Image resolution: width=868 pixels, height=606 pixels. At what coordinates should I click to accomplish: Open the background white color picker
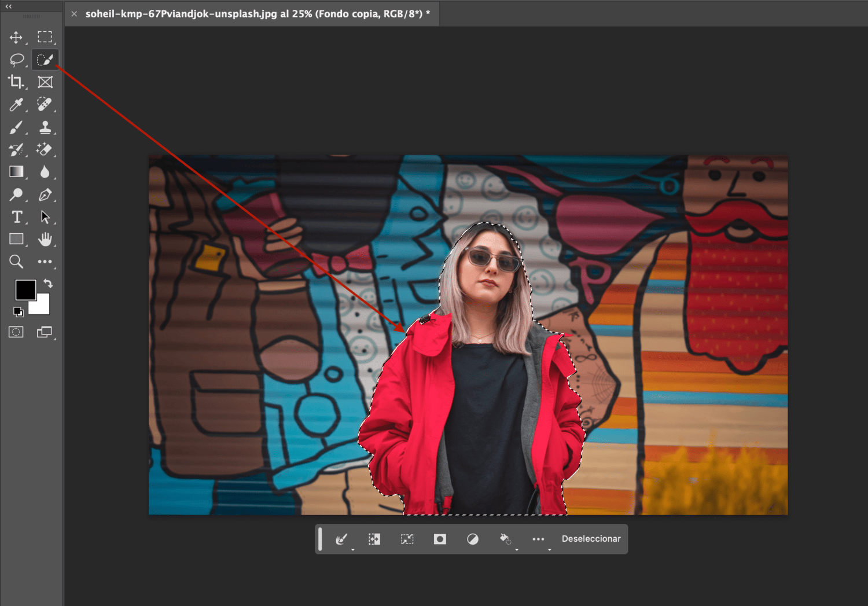coord(42,306)
